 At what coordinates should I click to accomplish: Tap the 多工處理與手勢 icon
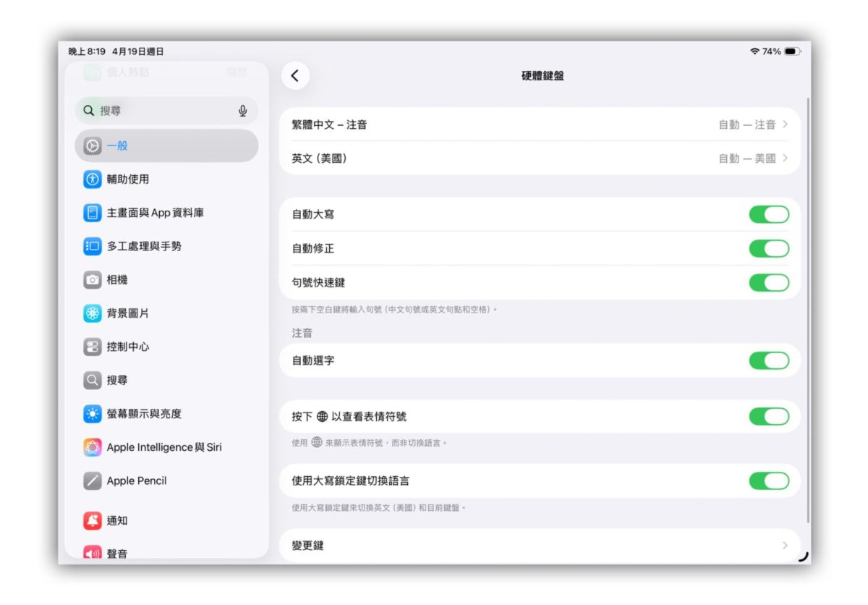click(93, 246)
